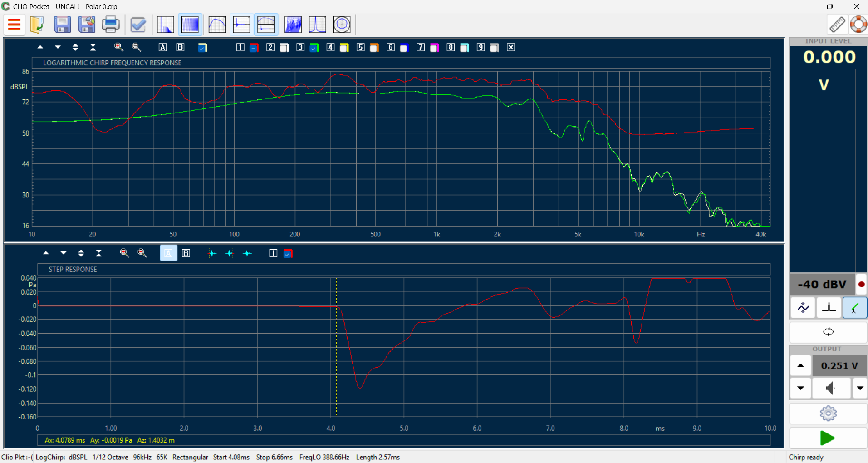Select the sine wave signal mode icon
The image size is (868, 463).
[x=803, y=308]
